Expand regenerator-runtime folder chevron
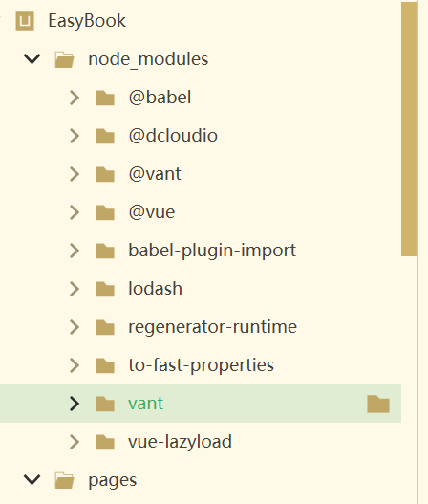The height and width of the screenshot is (504, 428). point(75,327)
